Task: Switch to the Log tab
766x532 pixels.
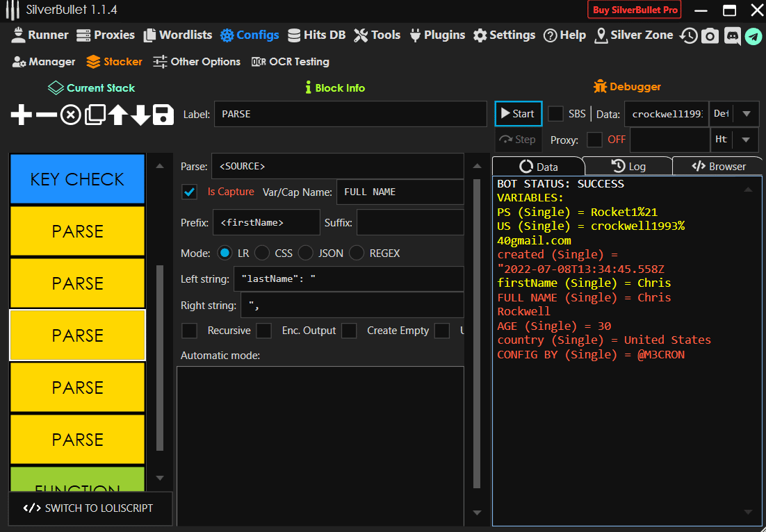Action: point(628,167)
